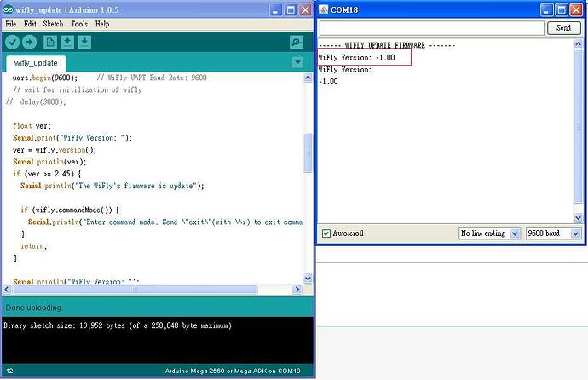
Task: Click the line 'Serial.println(ver);'
Action: [49, 162]
